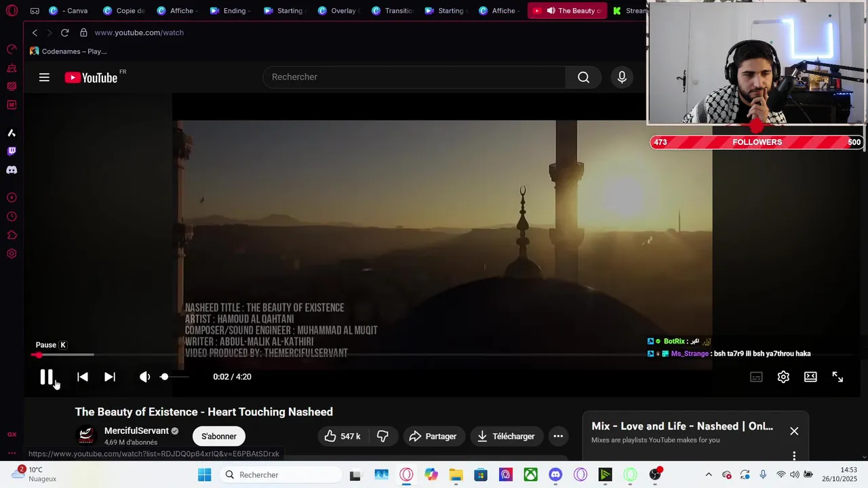The height and width of the screenshot is (488, 868).
Task: Go back with the browser back arrow
Action: click(35, 33)
